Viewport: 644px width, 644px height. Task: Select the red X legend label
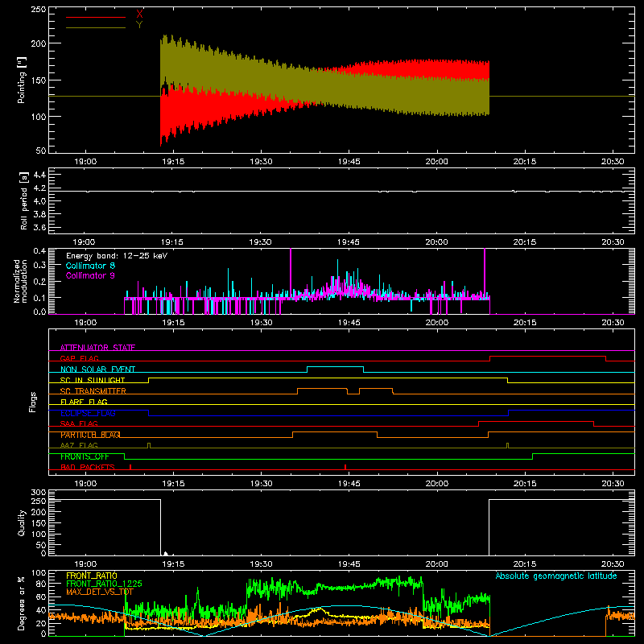coord(139,14)
